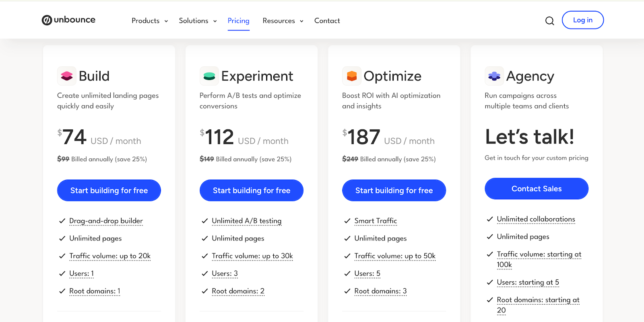Click Users: 1 feature
This screenshot has height=322, width=644.
tap(81, 274)
